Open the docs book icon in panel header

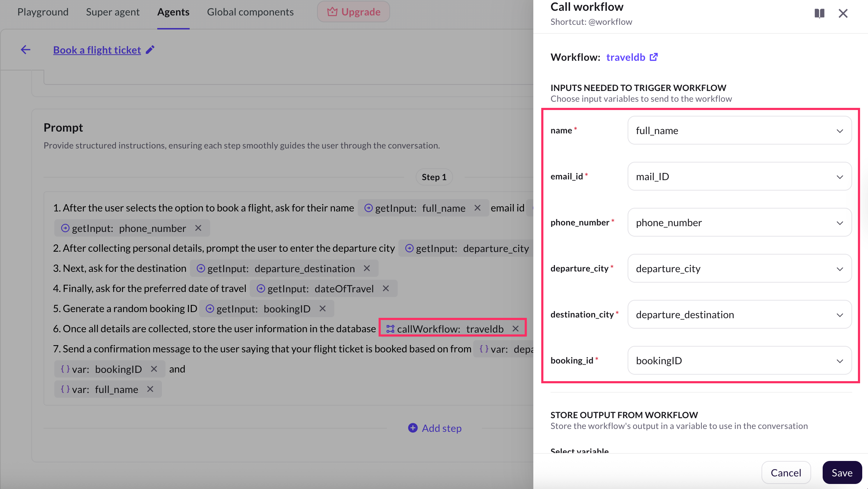tap(819, 14)
